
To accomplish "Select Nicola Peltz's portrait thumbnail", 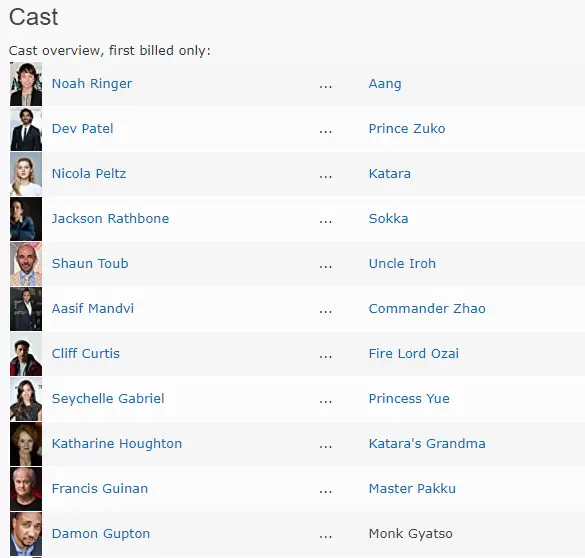I will [26, 174].
